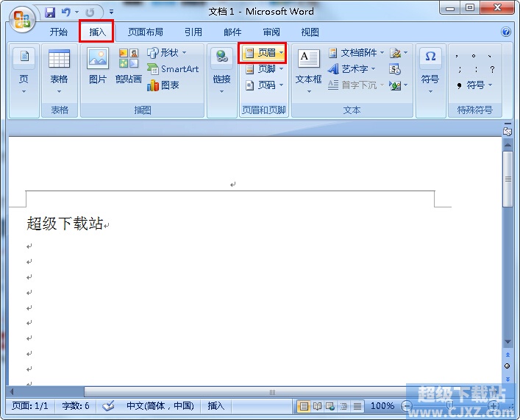Screen dimensions: 520x420
Task: Select the 插入 ribbon tab
Action: [97, 32]
